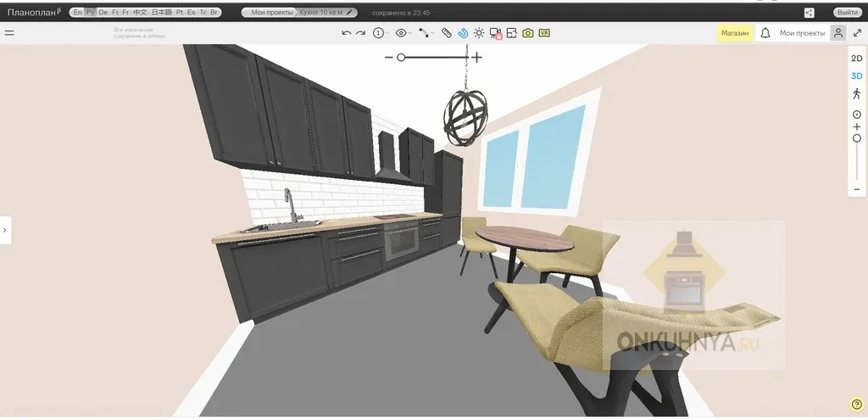
Task: Click the center view target icon
Action: [x=857, y=115]
